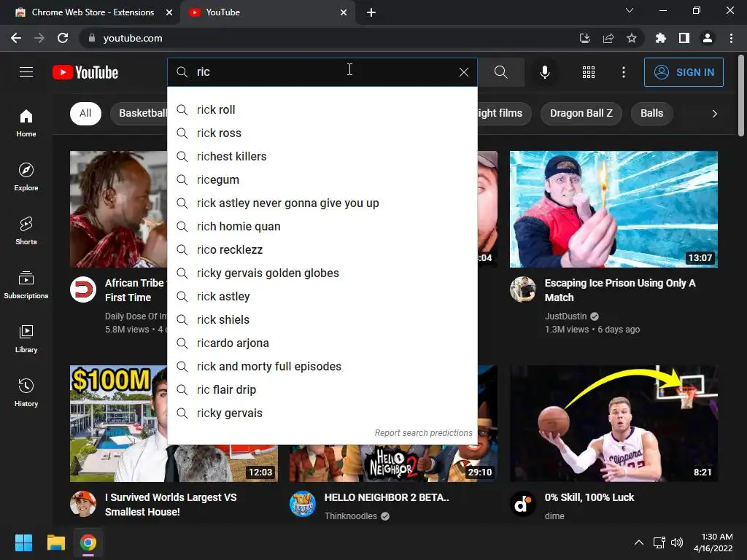Open Subscriptions in the sidebar
The image size is (747, 560).
click(26, 285)
